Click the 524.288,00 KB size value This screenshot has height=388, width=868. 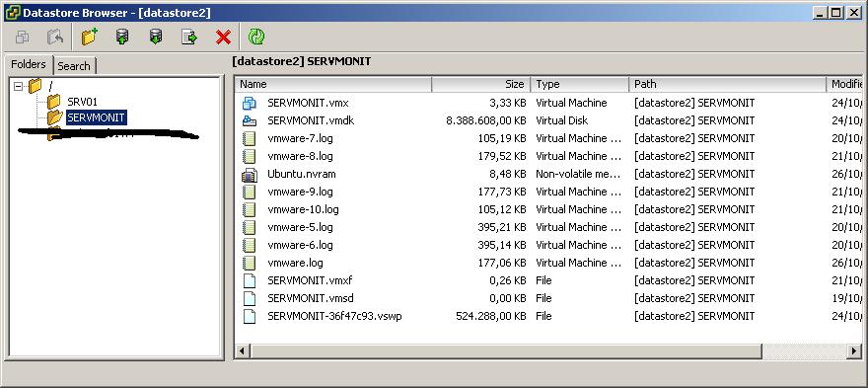tap(490, 316)
